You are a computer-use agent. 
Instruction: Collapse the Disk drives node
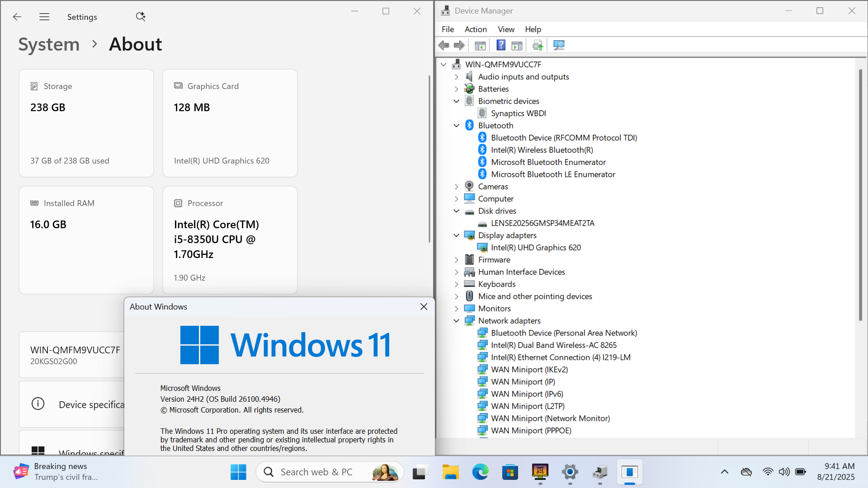pos(457,211)
